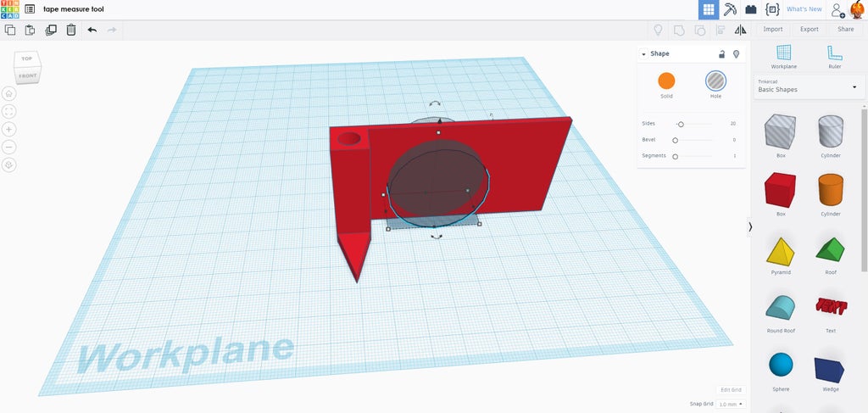Click the top height handle of the hole
868x413 pixels.
[438, 133]
